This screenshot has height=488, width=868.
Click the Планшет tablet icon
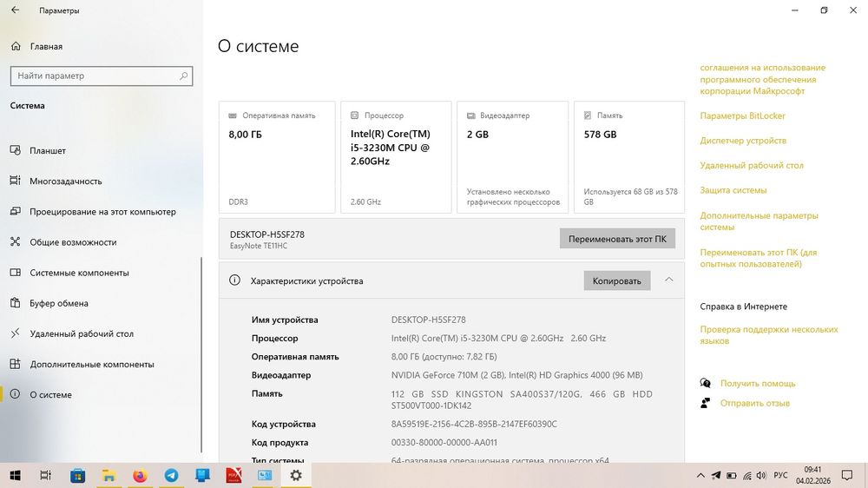coord(15,150)
